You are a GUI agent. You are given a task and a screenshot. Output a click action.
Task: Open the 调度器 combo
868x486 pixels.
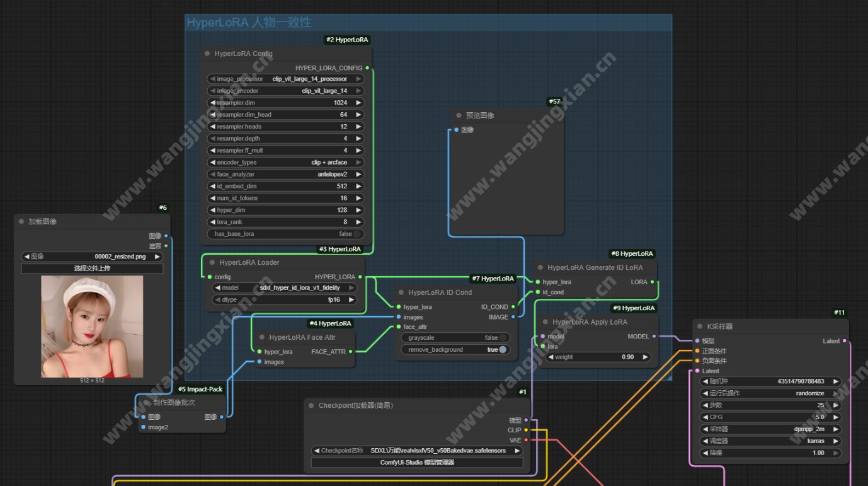point(771,441)
